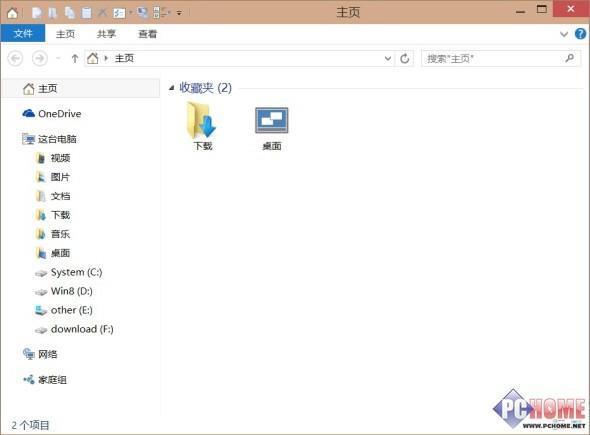Click the OneDrive cloud icon

[29, 113]
